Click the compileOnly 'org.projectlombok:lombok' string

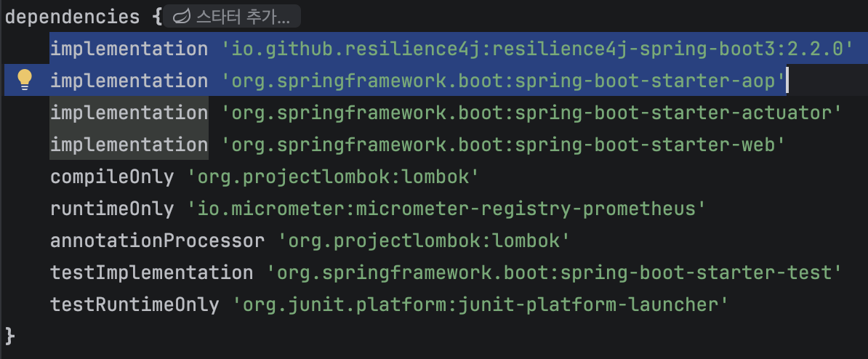click(x=334, y=177)
